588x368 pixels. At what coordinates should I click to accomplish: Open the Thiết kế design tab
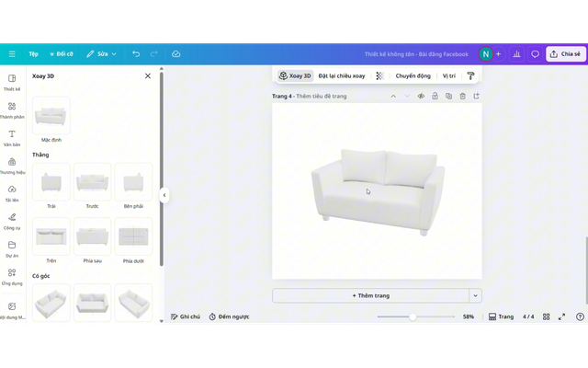click(x=12, y=83)
